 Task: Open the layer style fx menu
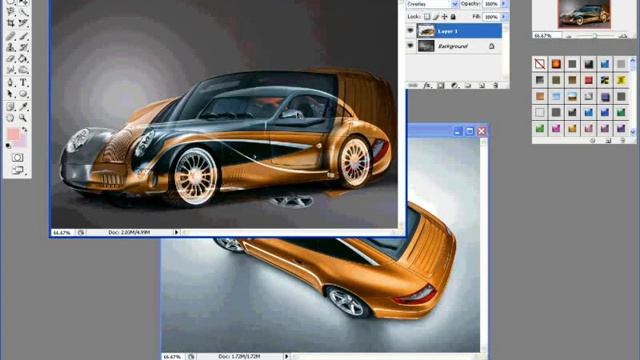427,85
